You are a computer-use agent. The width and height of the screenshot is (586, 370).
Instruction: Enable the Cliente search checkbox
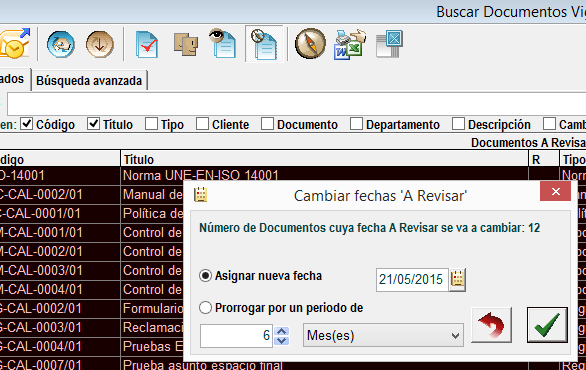(203, 124)
